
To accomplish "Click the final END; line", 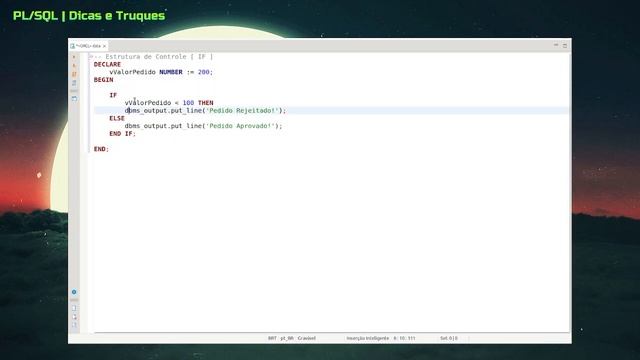I will pos(101,149).
